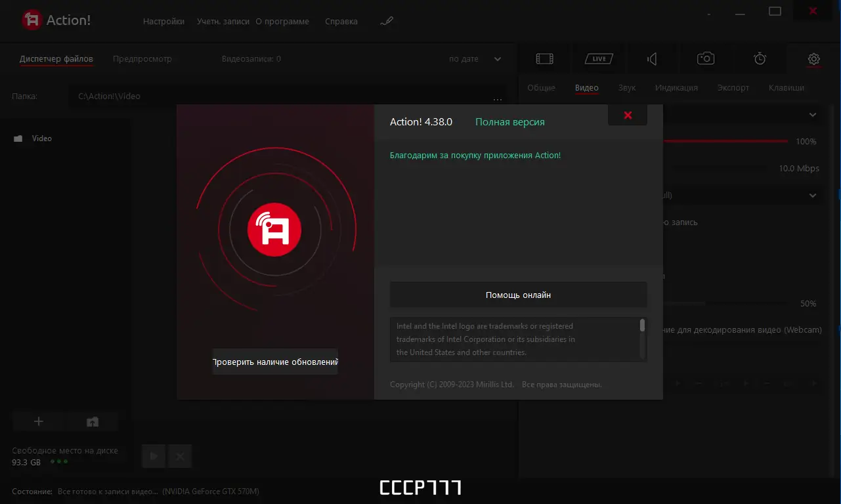Select the time-shift recording mode
Screen dimensions: 841x504
tap(759, 58)
